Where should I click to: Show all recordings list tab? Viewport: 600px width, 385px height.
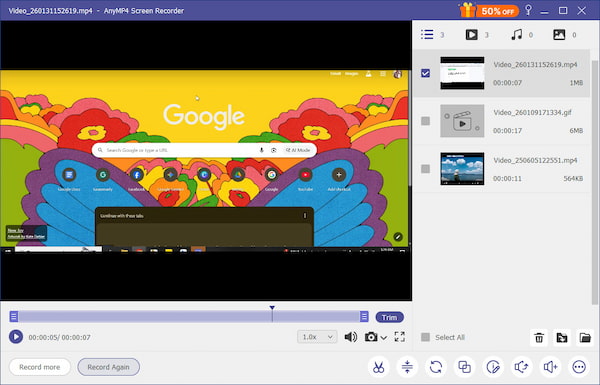click(x=427, y=34)
